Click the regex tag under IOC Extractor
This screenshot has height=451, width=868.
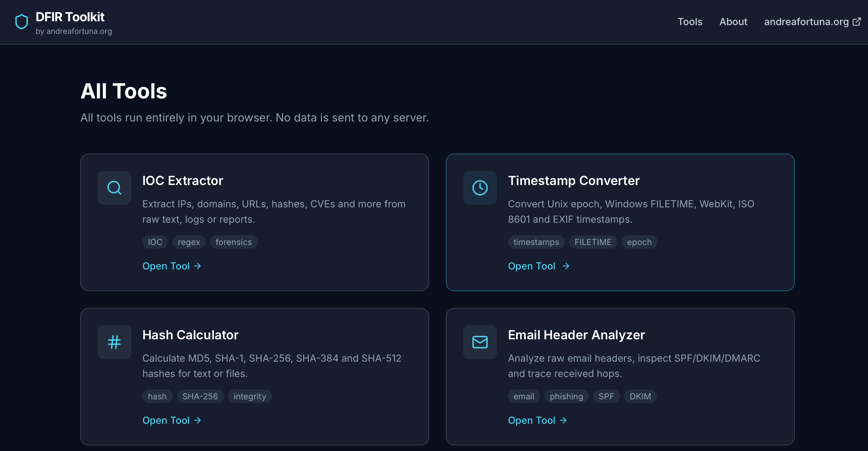[x=189, y=242]
